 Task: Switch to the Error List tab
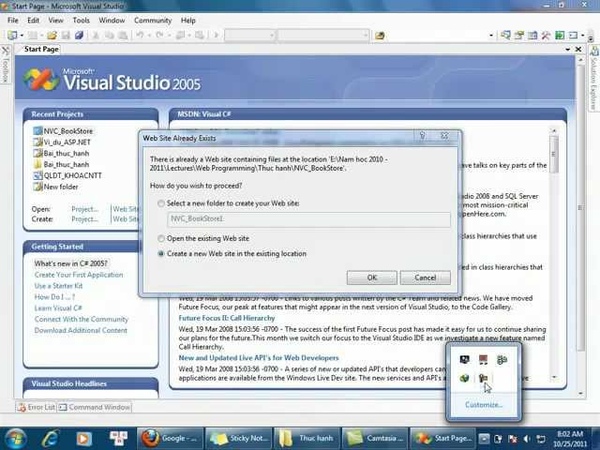(x=37, y=407)
